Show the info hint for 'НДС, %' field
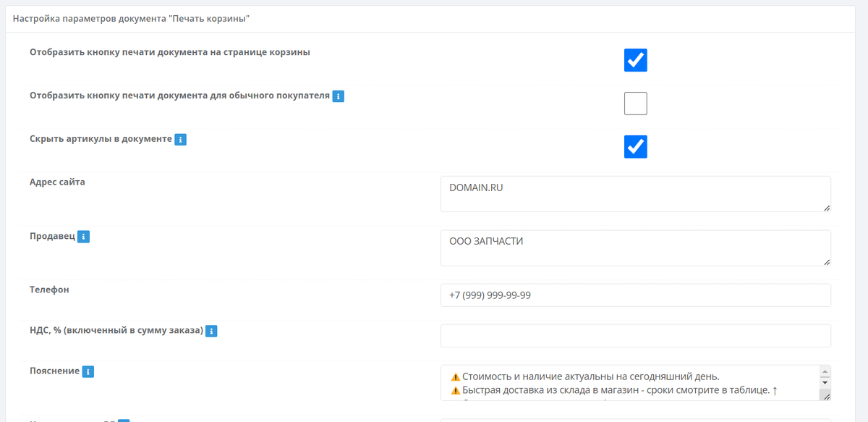The image size is (868, 422). click(x=212, y=331)
